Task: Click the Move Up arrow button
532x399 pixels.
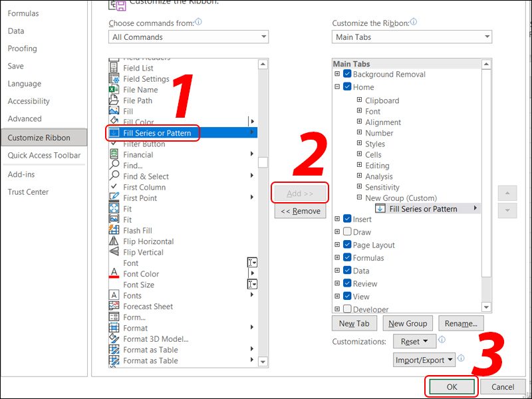Action: tap(507, 193)
